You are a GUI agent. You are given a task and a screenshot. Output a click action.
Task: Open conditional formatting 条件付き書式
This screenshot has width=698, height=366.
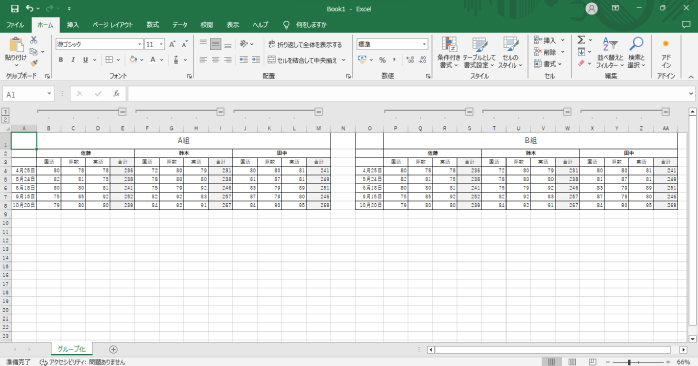point(449,53)
